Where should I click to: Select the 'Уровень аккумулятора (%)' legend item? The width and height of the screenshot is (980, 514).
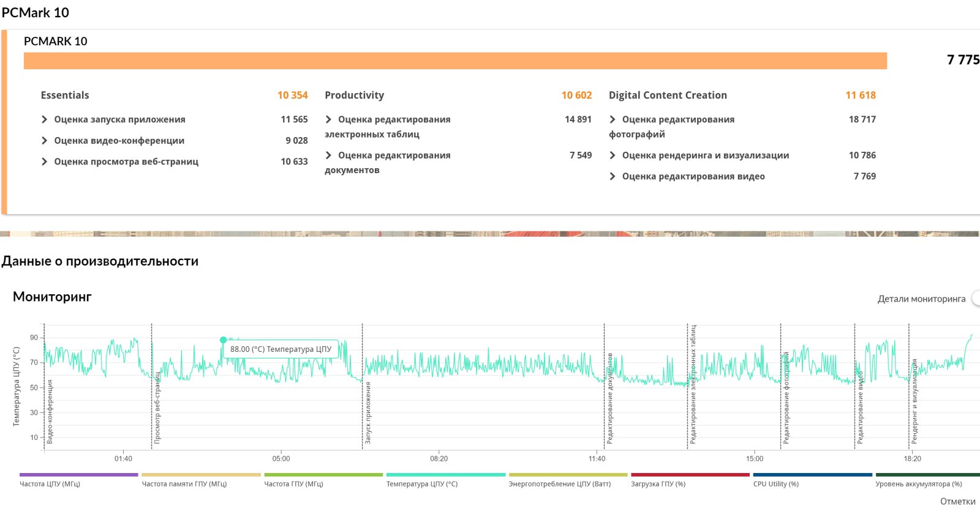[919, 484]
